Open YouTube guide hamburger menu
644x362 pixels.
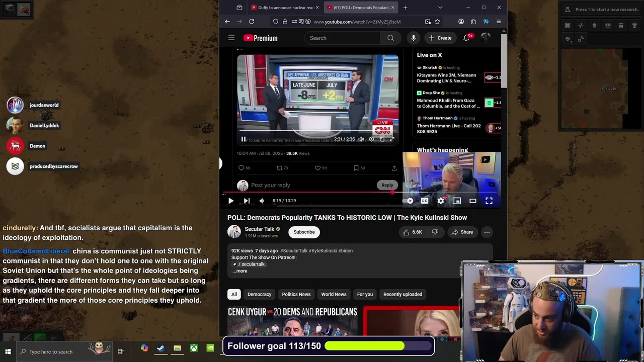231,38
